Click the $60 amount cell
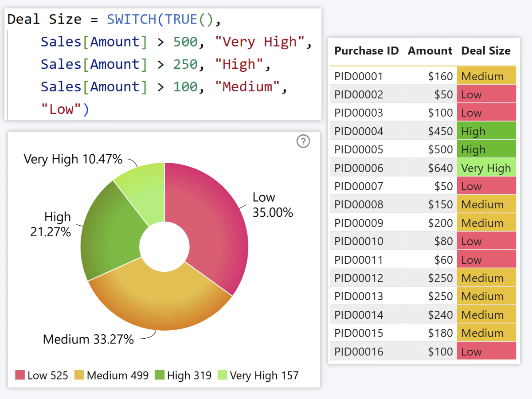Image resolution: width=532 pixels, height=399 pixels. pos(443,260)
